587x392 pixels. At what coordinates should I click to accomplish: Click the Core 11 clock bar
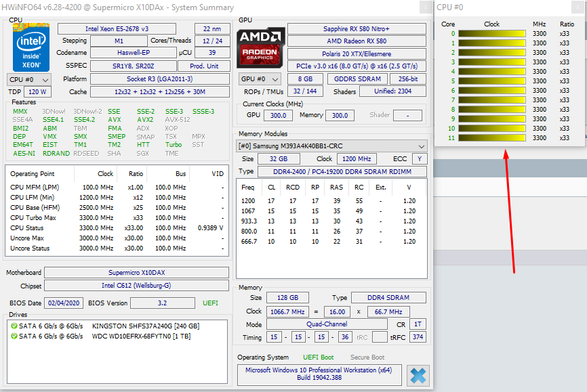pyautogui.click(x=492, y=138)
